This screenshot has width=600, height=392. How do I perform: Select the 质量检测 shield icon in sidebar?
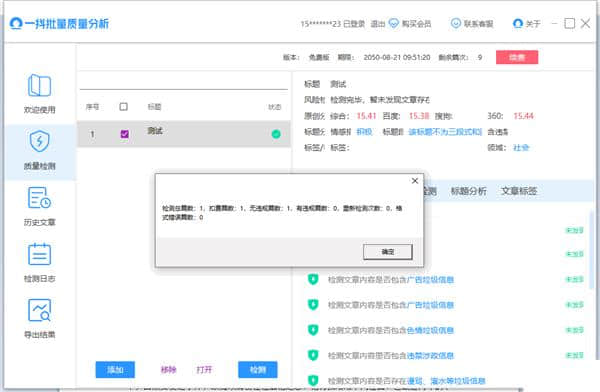(39, 141)
